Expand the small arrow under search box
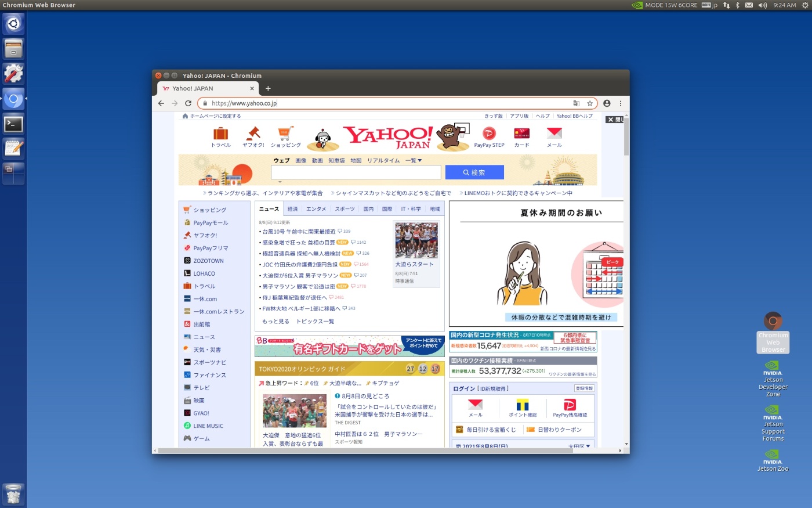This screenshot has width=812, height=508. tap(280, 182)
